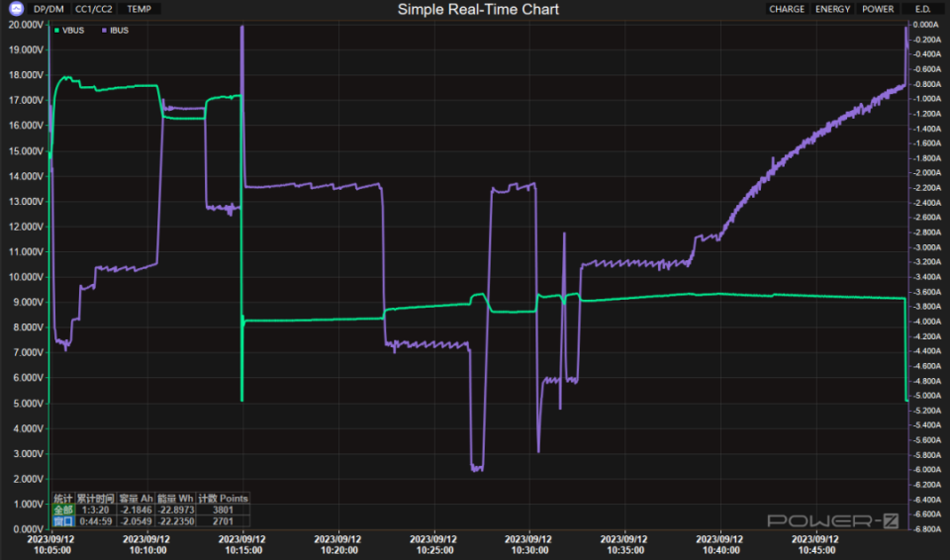Viewport: 950px width, 560px height.
Task: Click the points count 3801
Action: click(x=223, y=510)
